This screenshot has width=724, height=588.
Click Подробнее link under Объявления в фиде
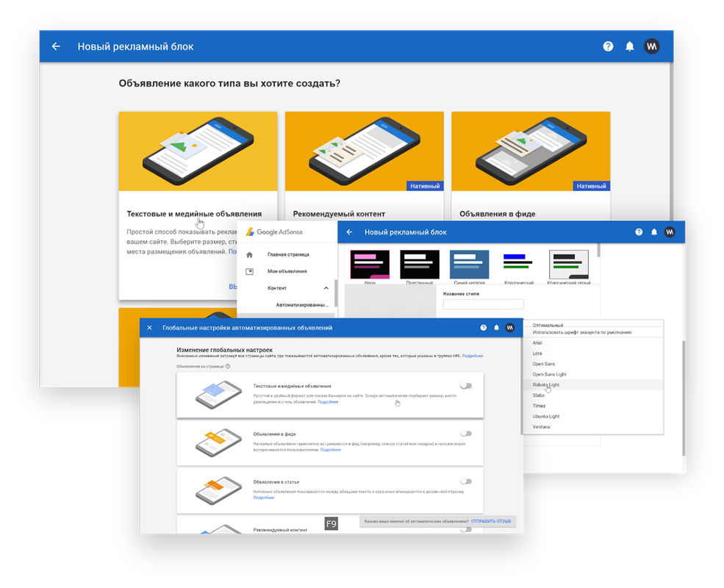(331, 450)
